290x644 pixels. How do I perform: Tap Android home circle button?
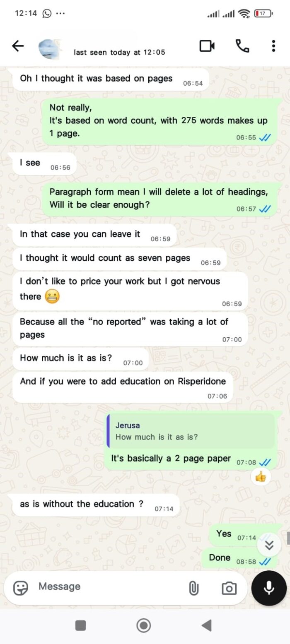click(x=144, y=625)
